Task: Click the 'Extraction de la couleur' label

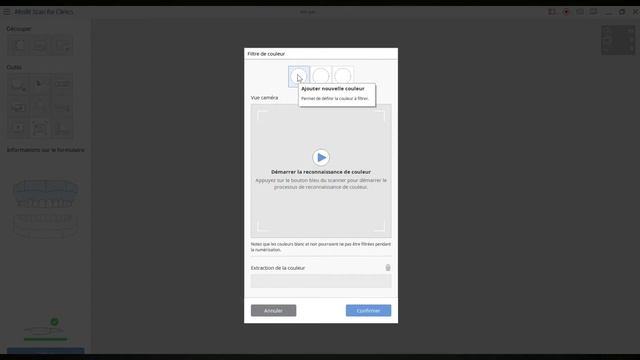Action: point(278,268)
